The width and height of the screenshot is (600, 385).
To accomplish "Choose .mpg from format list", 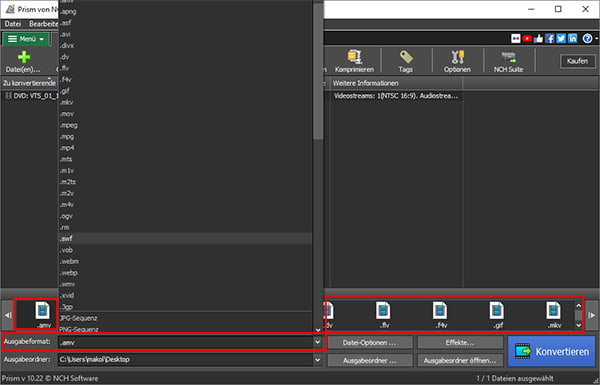I will click(x=186, y=136).
